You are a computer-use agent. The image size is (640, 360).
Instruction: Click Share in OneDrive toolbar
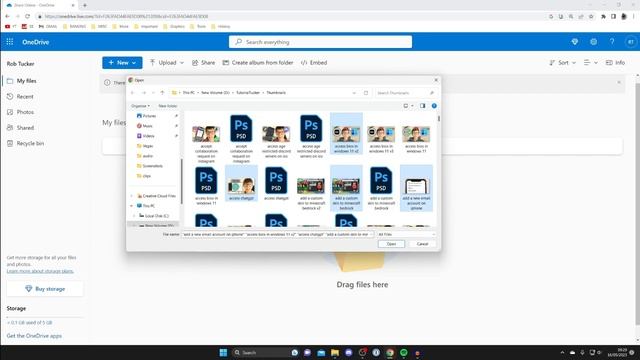(203, 62)
